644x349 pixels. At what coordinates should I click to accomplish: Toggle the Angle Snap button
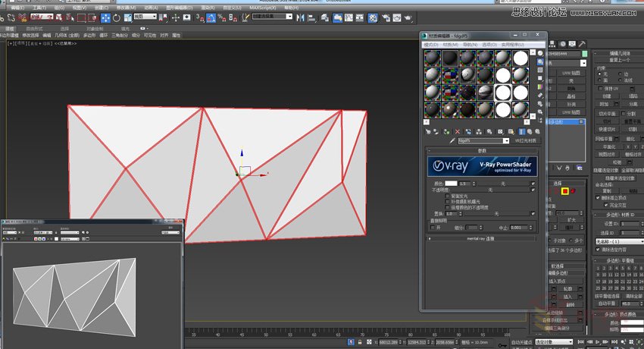pyautogui.click(x=211, y=17)
